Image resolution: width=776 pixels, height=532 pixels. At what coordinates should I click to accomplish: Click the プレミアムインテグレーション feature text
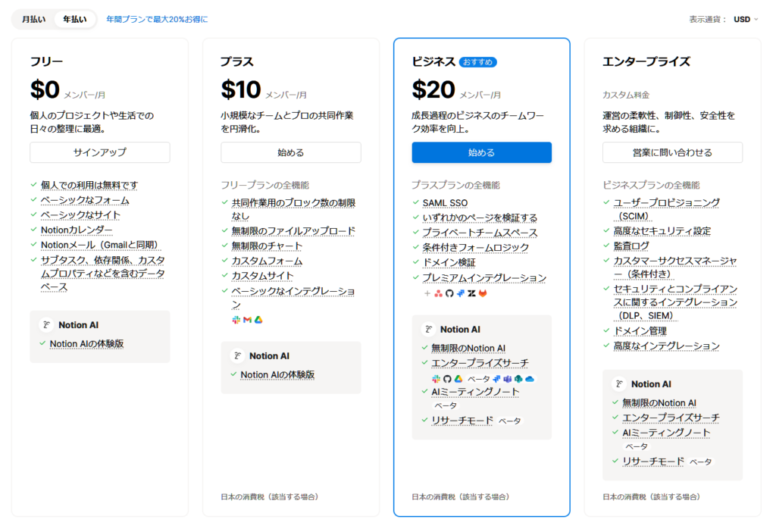484,278
